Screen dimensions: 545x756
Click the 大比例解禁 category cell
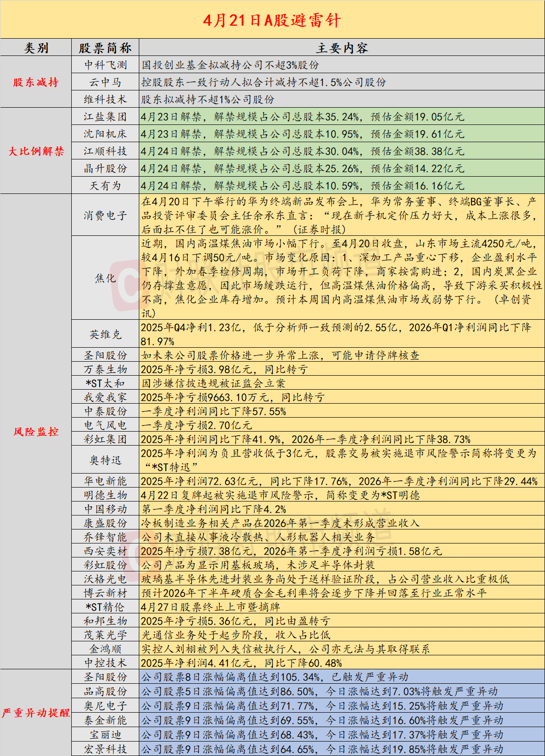coord(36,151)
